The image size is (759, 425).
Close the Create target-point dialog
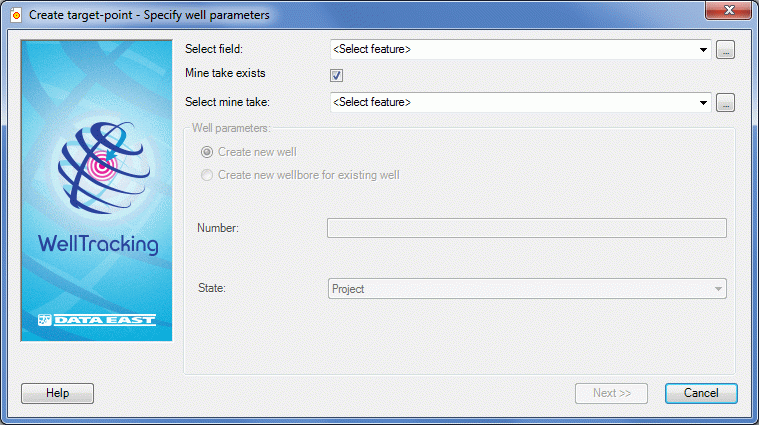pyautogui.click(x=728, y=10)
